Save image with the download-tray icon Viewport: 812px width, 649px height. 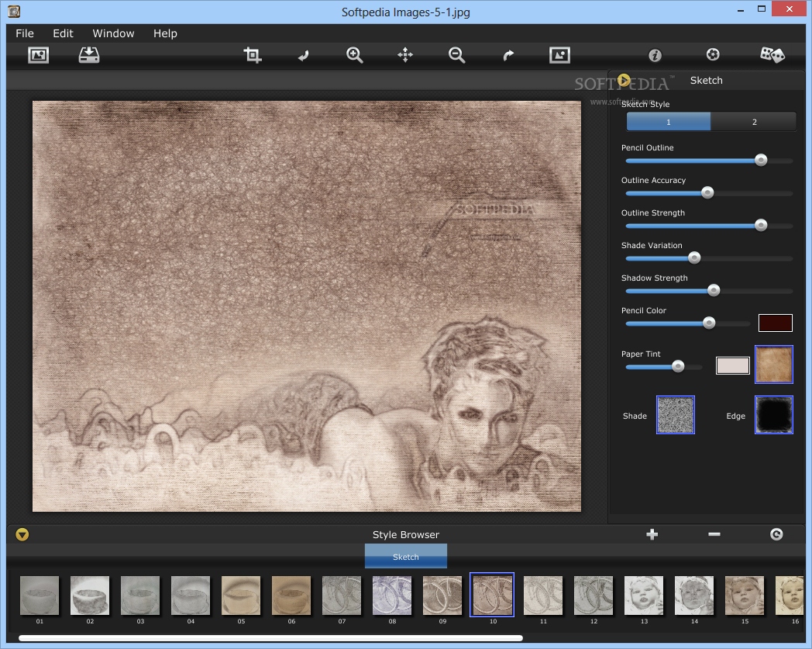(89, 55)
